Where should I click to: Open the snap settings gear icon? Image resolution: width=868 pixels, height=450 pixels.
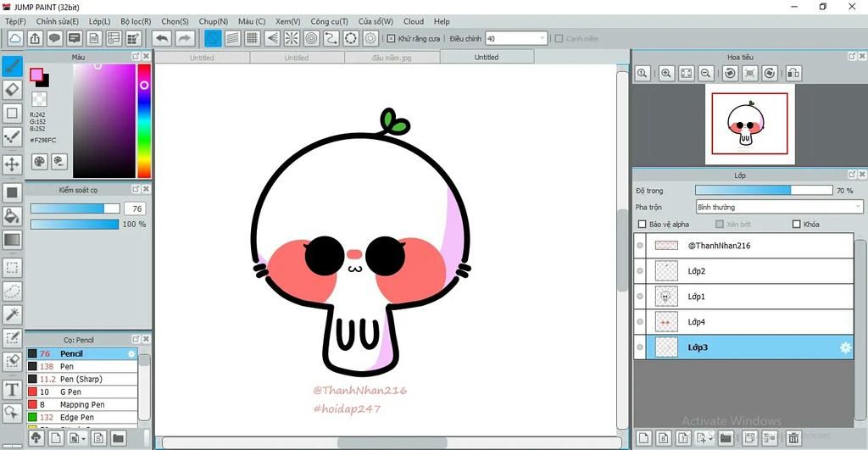(x=371, y=39)
